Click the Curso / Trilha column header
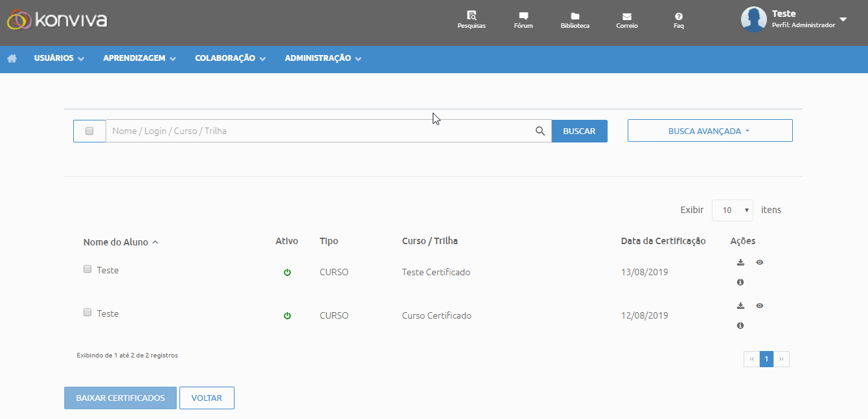The width and height of the screenshot is (868, 419). tap(430, 241)
